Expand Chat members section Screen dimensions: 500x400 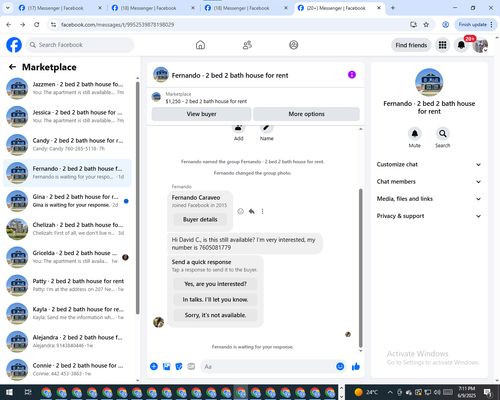point(429,182)
